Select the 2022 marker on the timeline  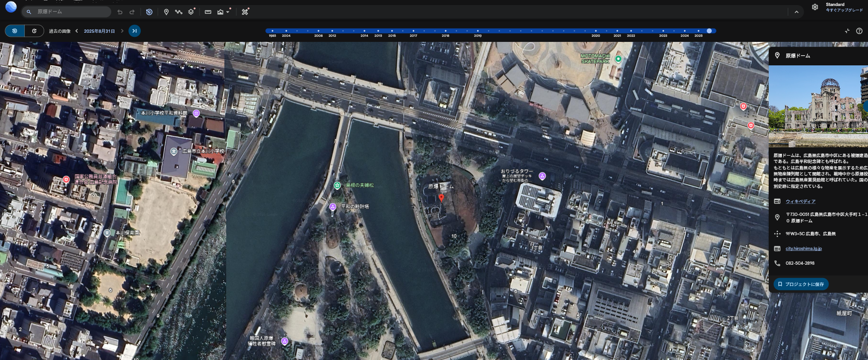[x=631, y=31]
